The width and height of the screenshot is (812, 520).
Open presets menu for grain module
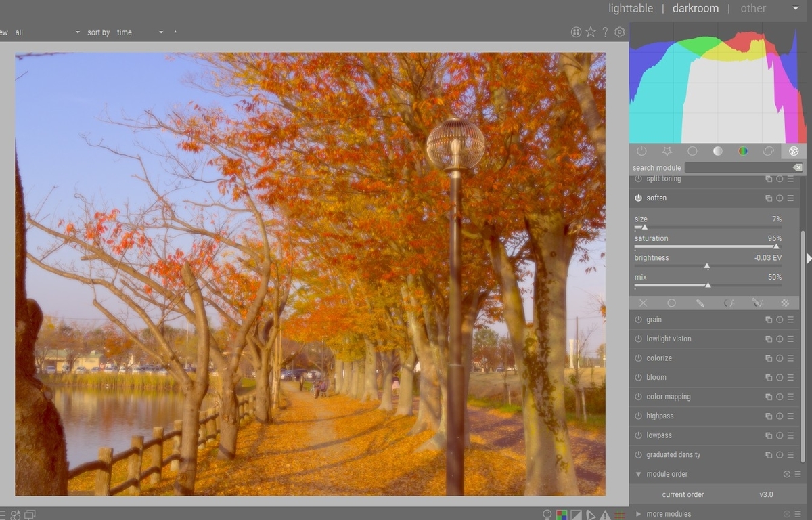(790, 320)
